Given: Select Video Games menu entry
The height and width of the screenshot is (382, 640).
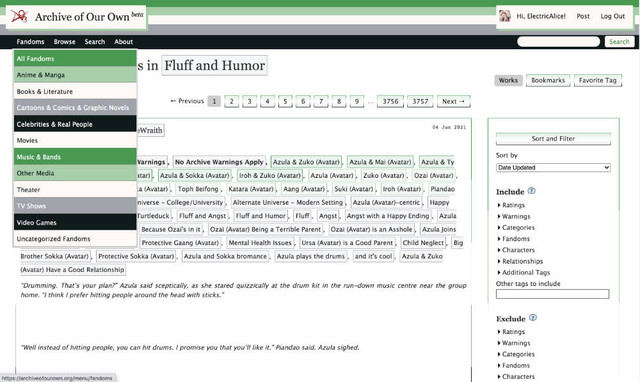Looking at the screenshot, I should pyautogui.click(x=75, y=222).
